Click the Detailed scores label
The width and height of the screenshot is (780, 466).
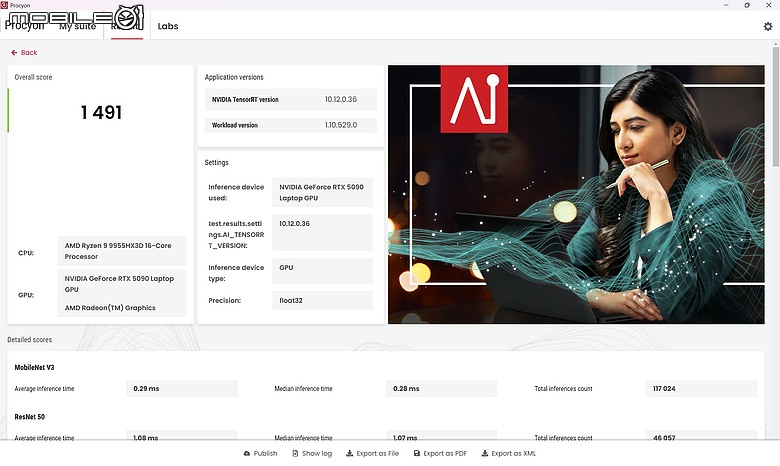pyautogui.click(x=29, y=340)
